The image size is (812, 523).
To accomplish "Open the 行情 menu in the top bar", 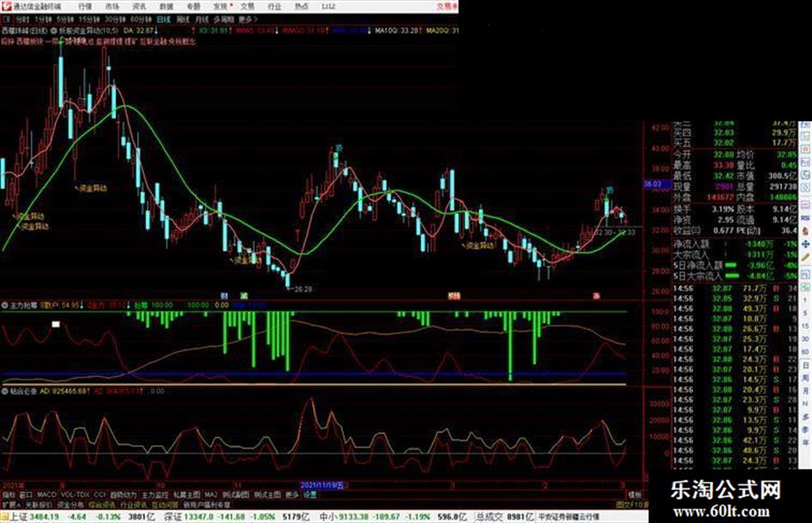I will coord(85,6).
